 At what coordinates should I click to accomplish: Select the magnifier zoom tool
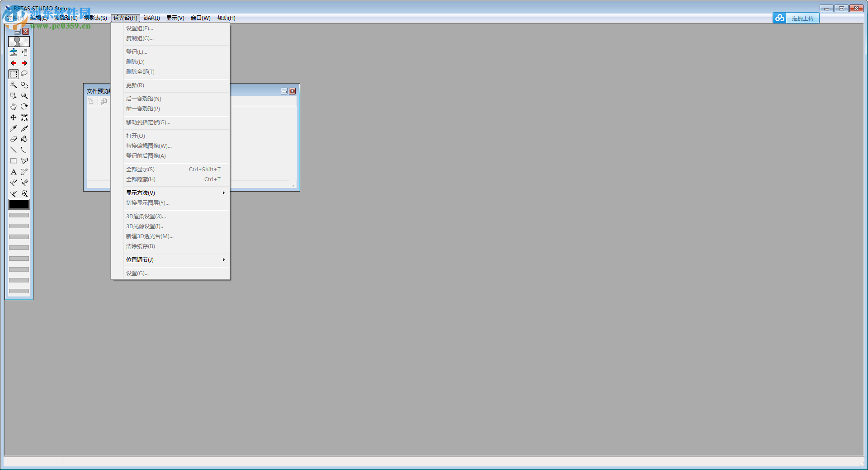pos(24,96)
